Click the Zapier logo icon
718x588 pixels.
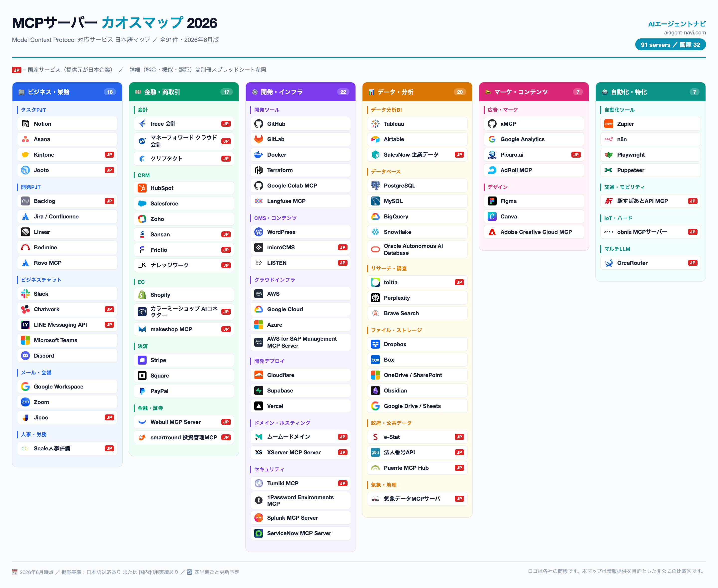coord(609,124)
